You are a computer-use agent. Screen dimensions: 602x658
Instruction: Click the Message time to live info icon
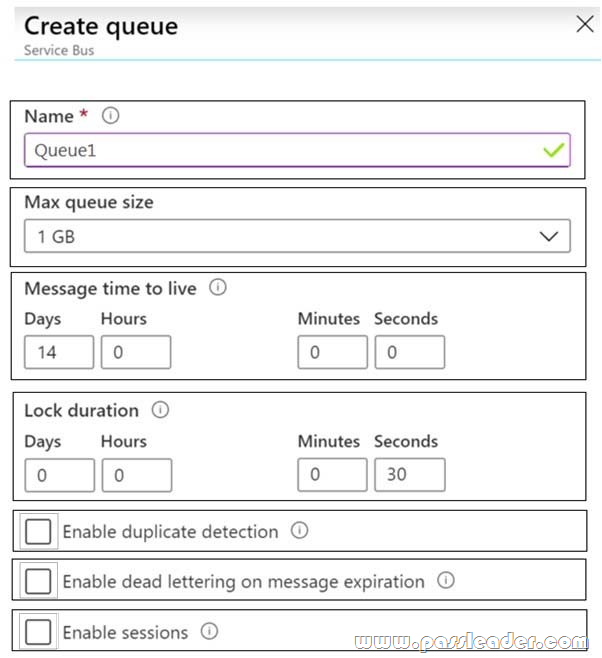(218, 287)
